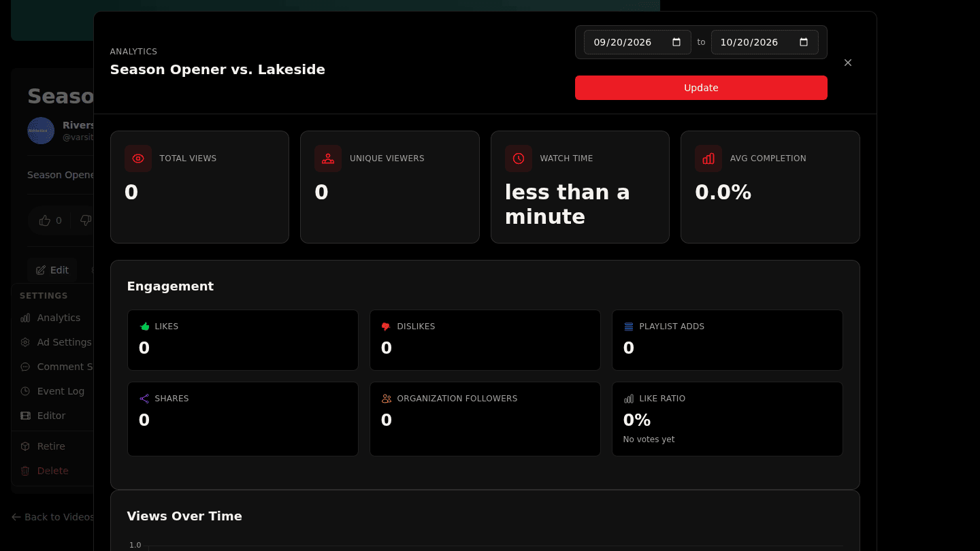Open calendar picker for start date 09/20/2026
980x551 pixels.
[x=676, y=42]
